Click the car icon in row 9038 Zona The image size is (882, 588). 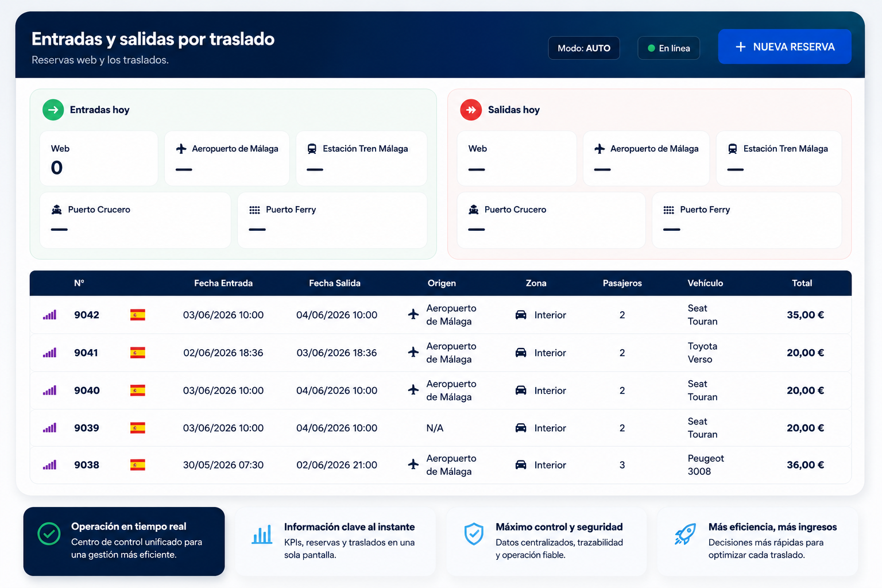(521, 465)
